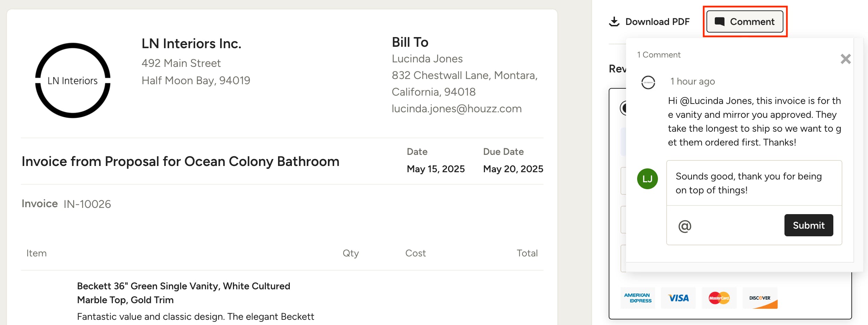This screenshot has width=868, height=325.
Task: Close the comments popup
Action: pos(845,59)
